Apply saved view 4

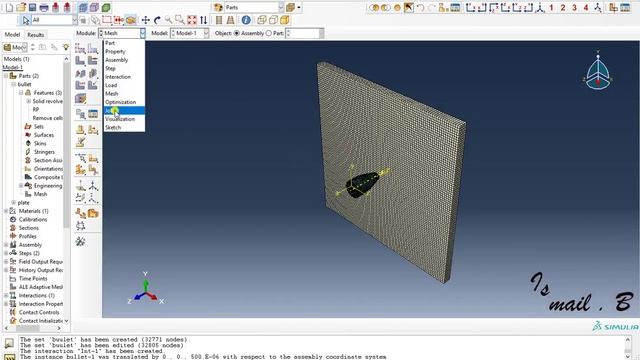pos(586,7)
